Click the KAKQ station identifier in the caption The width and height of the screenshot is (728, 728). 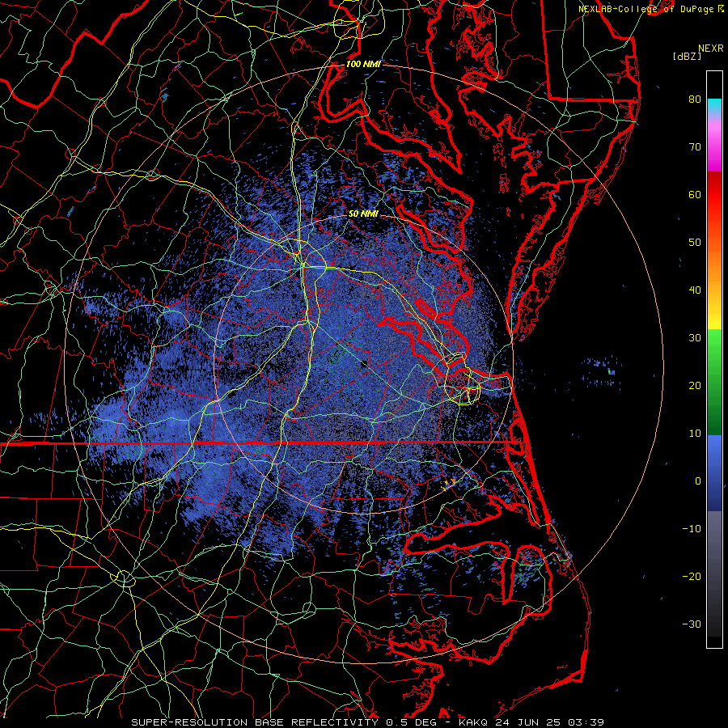tap(473, 722)
